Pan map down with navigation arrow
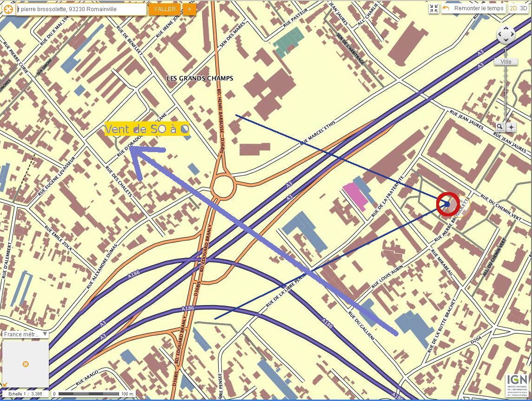The image size is (532, 401). [506, 40]
